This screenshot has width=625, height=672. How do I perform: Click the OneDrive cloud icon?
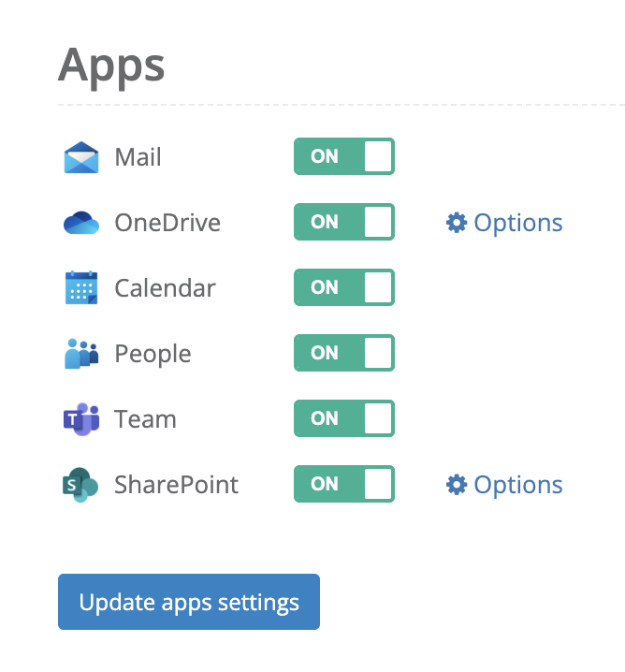81,223
